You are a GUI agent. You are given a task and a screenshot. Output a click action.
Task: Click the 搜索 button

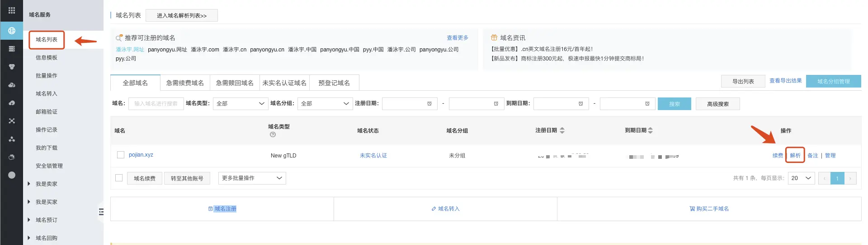coord(675,104)
